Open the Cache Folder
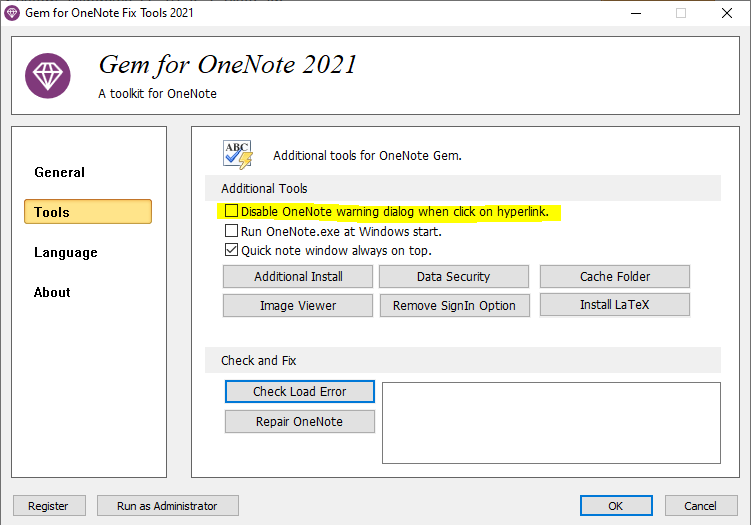The width and height of the screenshot is (756, 525). 615,277
